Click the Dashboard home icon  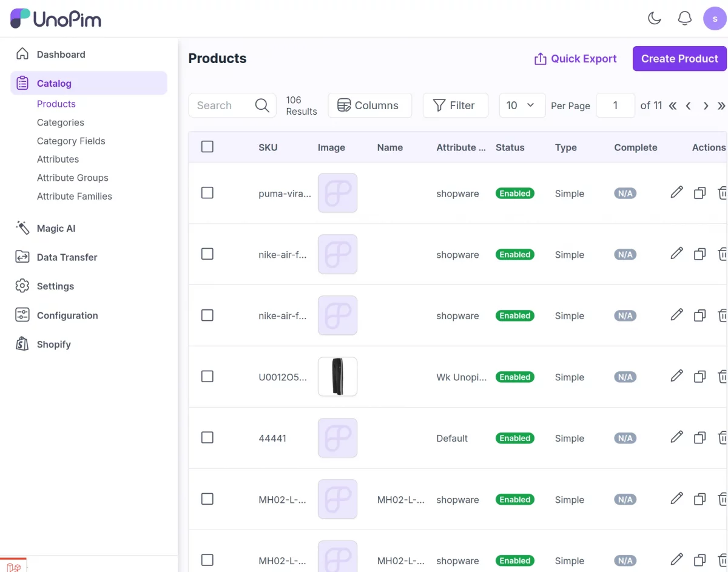point(22,54)
